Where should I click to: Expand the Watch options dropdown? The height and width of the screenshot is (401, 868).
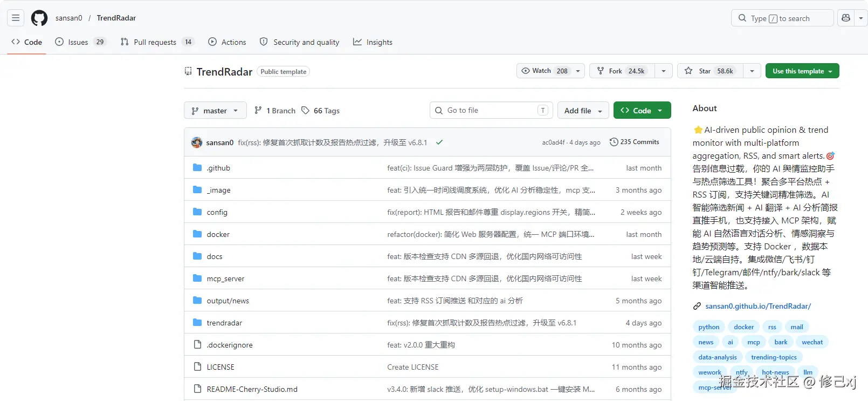[x=578, y=71]
